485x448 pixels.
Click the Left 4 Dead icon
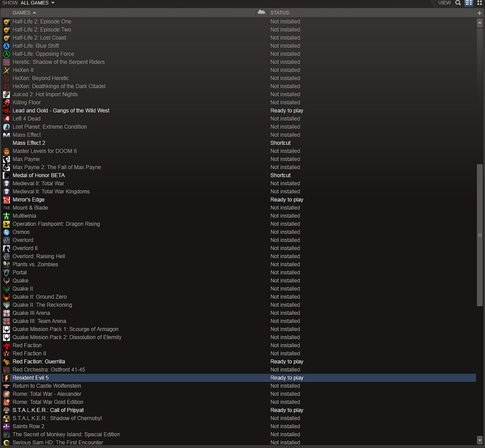7,119
